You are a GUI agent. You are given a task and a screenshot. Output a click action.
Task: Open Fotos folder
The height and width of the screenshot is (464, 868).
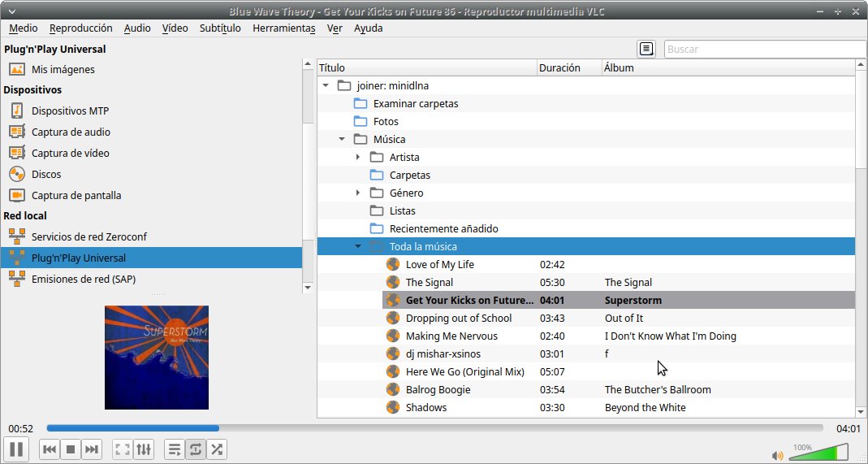pyautogui.click(x=386, y=121)
